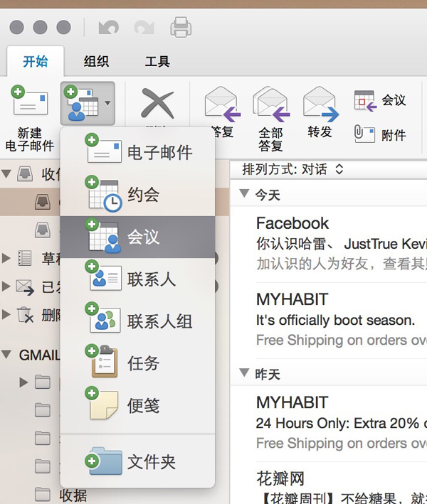Select the highlighted inbox subfolder icon
This screenshot has width=427, height=504.
43,202
